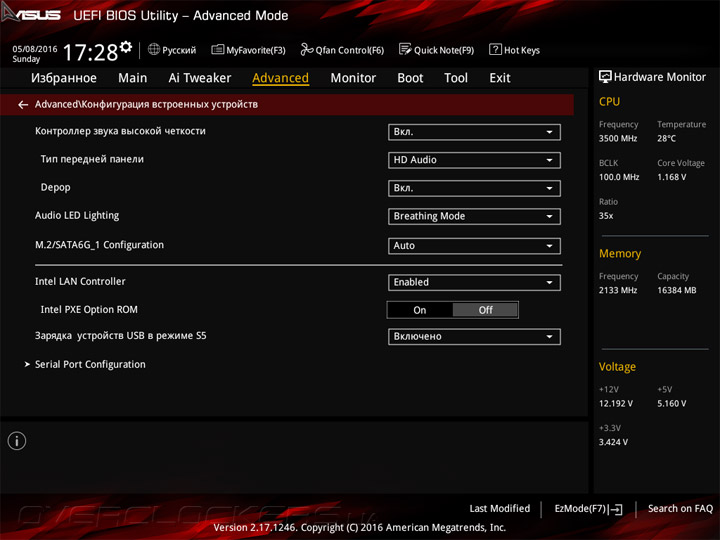Click the M.2/SATA6G_1 Configuration label

click(x=99, y=245)
